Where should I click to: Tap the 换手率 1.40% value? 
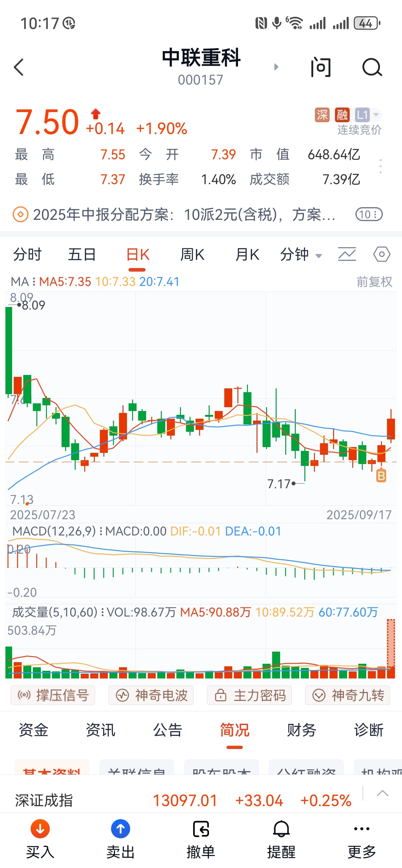tap(218, 180)
